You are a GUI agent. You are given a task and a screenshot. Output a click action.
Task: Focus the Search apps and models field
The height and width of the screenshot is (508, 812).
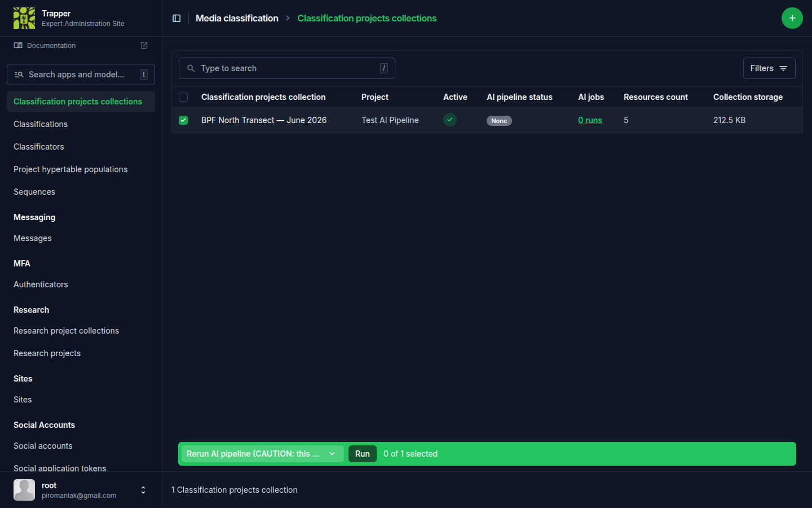pyautogui.click(x=81, y=75)
